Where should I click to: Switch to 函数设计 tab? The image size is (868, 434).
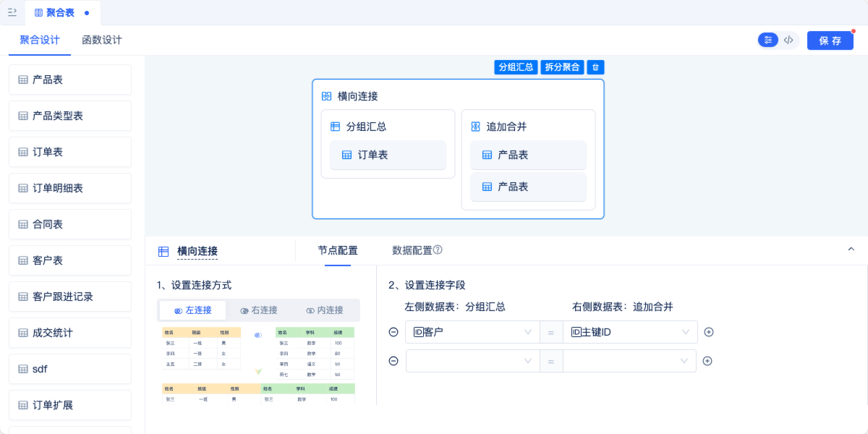point(102,41)
